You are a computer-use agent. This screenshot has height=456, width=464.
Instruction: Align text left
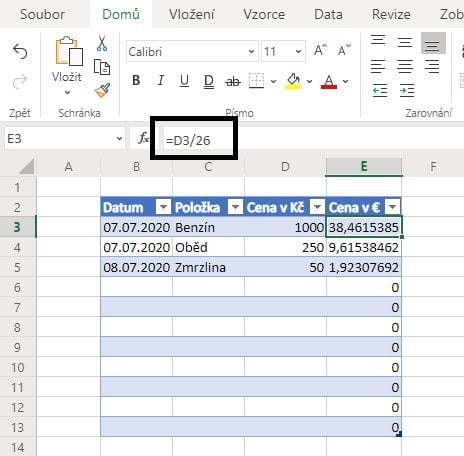(378, 66)
